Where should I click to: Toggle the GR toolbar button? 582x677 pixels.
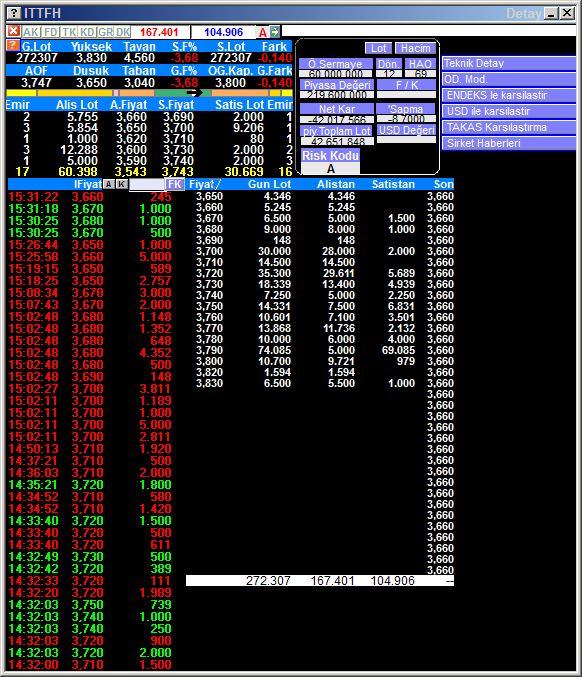(x=105, y=32)
